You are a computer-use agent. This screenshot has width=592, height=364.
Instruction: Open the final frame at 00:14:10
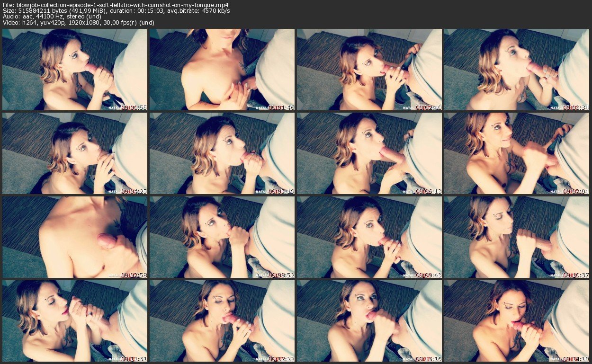coord(517,321)
